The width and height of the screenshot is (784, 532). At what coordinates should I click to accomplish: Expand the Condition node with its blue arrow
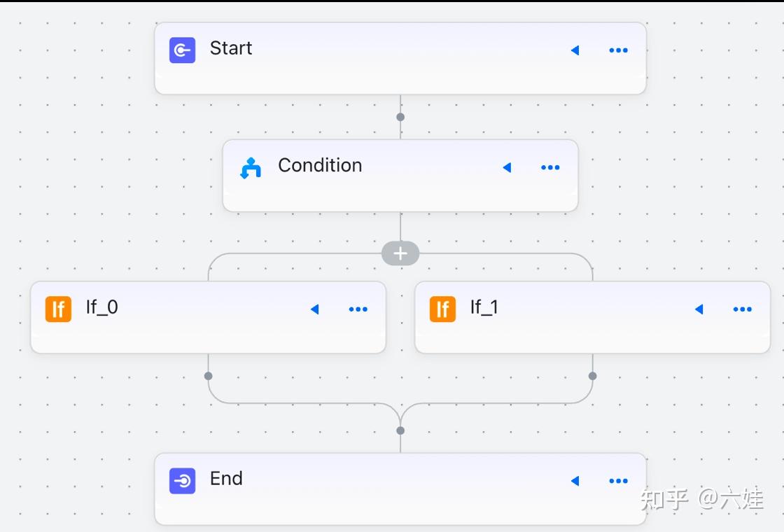pos(507,168)
